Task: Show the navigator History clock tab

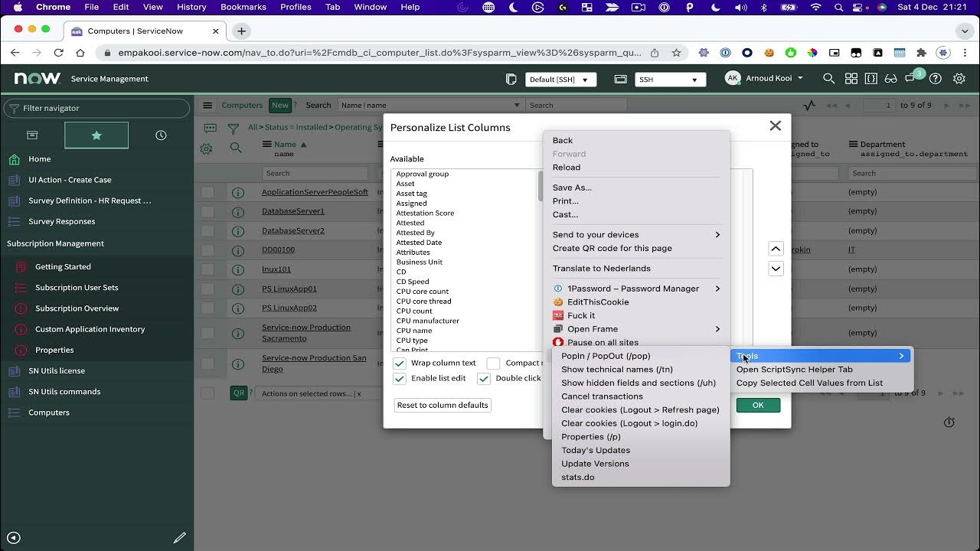Action: pyautogui.click(x=161, y=135)
